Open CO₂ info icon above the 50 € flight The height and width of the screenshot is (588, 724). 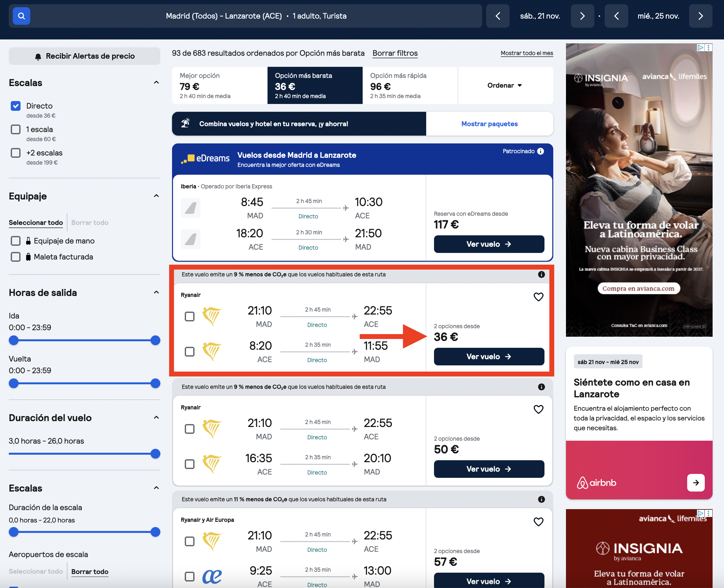coord(541,387)
